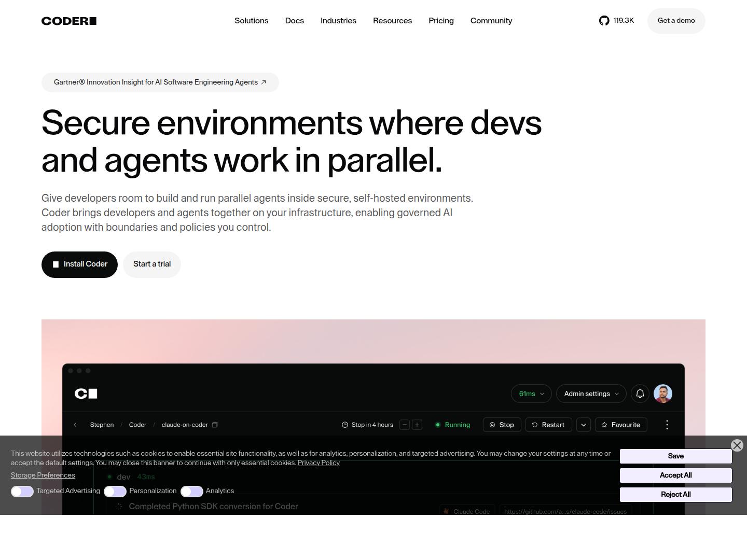Expand the chevron dropdown next to Restart
Screen dimensions: 747x560
[x=584, y=425]
